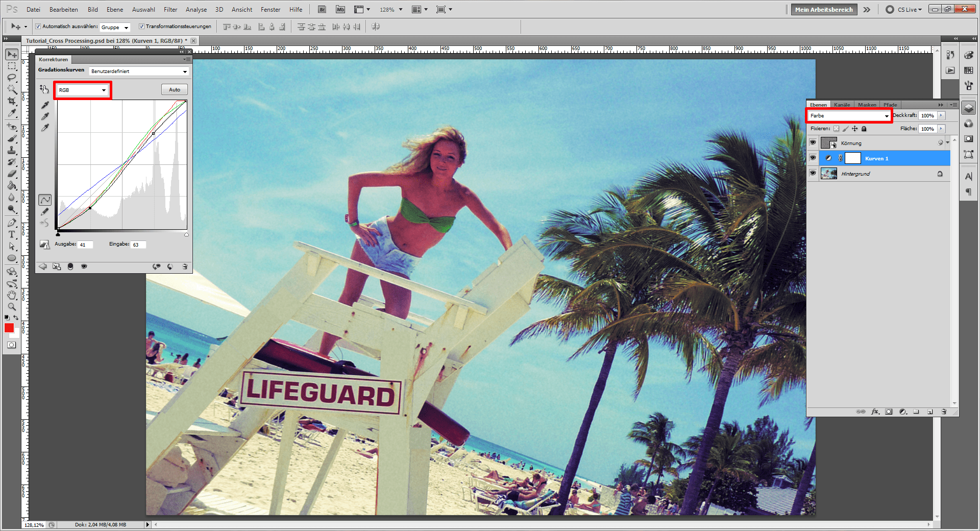Open the Farbe blend mode dropdown
The width and height of the screenshot is (980, 531).
(849, 116)
